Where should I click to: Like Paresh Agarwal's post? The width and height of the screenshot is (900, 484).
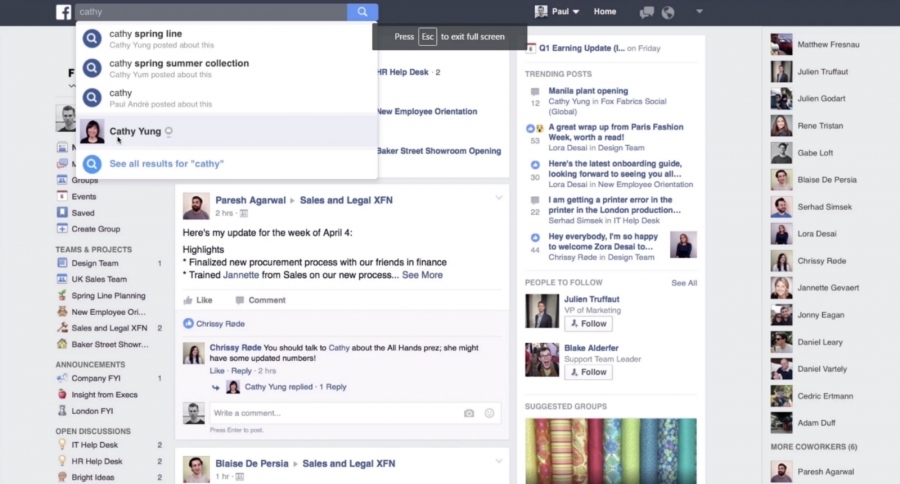198,300
